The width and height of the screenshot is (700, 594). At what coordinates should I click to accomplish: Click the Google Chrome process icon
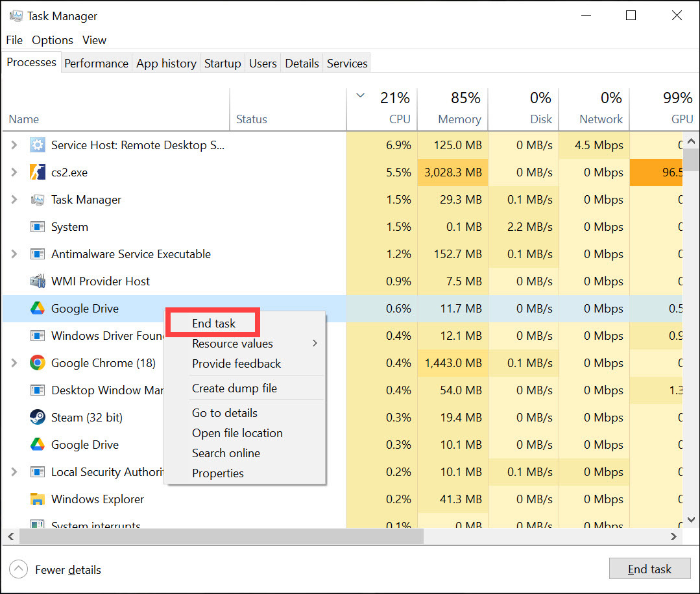point(38,363)
